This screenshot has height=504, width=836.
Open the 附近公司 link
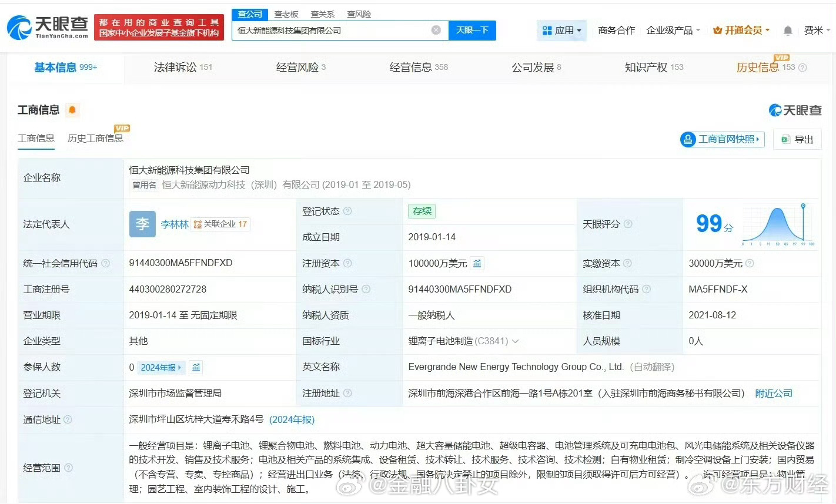click(x=773, y=394)
